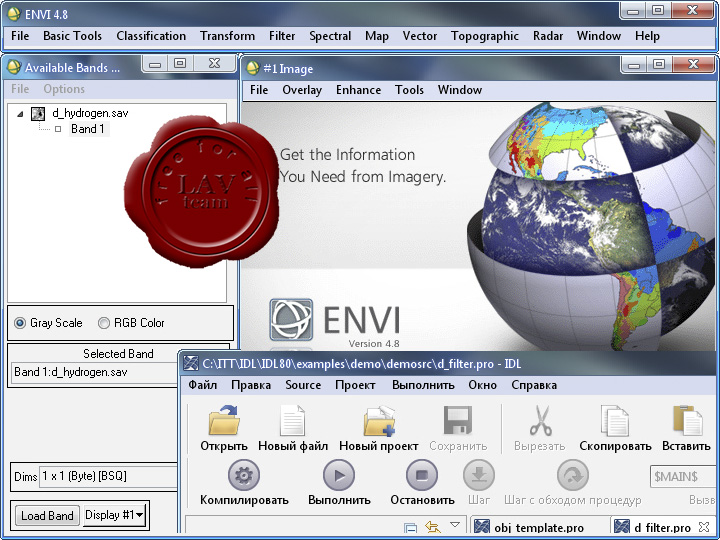Click the d_hydrogen.sav file icon in band list

click(x=38, y=113)
